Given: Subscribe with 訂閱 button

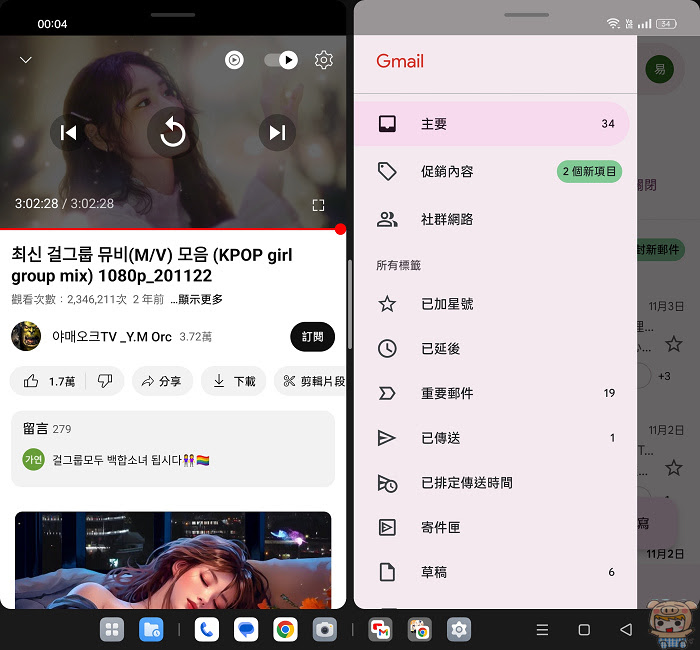Looking at the screenshot, I should [x=312, y=337].
